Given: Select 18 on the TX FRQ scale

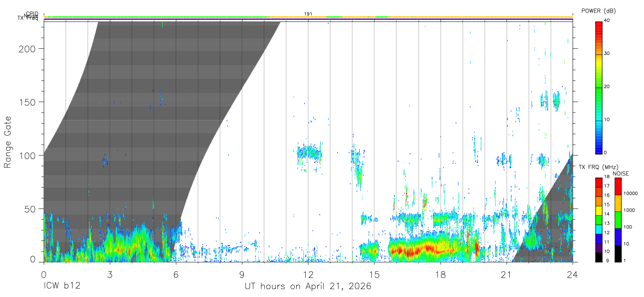Looking at the screenshot, I should (606, 177).
